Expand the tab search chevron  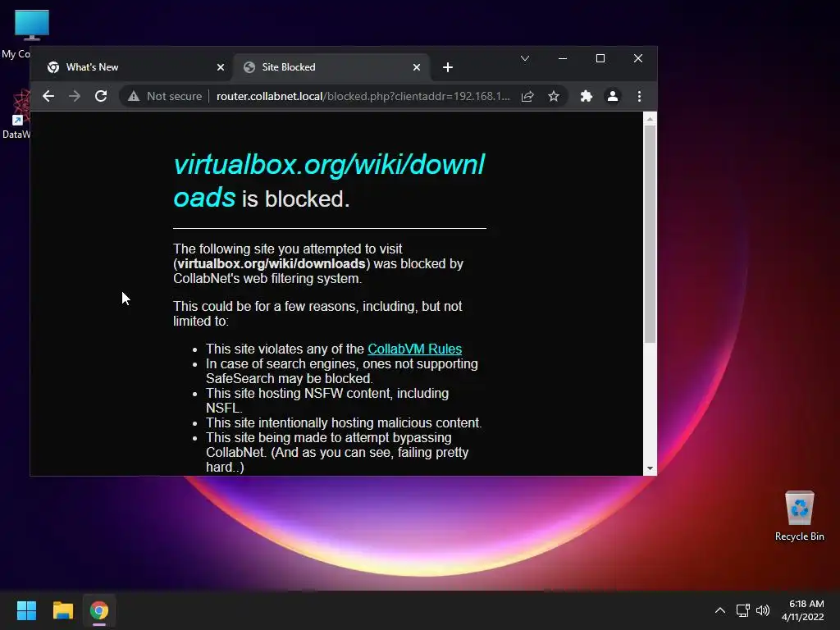point(525,58)
